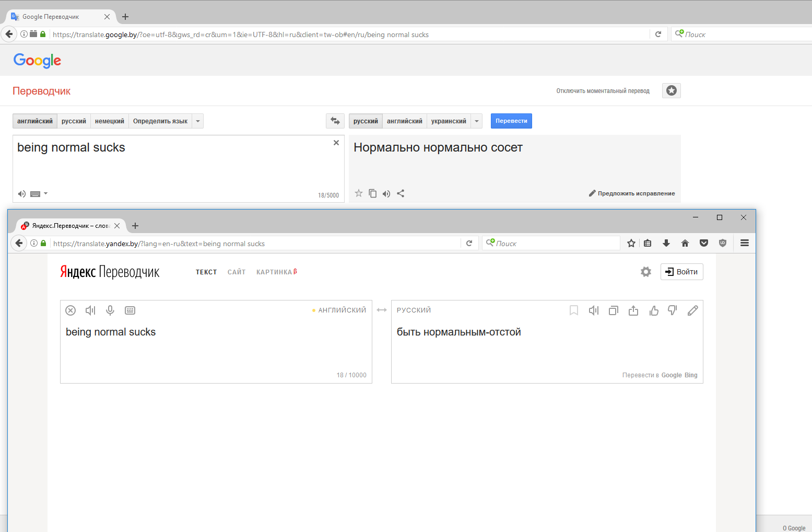Listen to source text in Google Translate
Image resolution: width=812 pixels, height=532 pixels.
tap(21, 194)
